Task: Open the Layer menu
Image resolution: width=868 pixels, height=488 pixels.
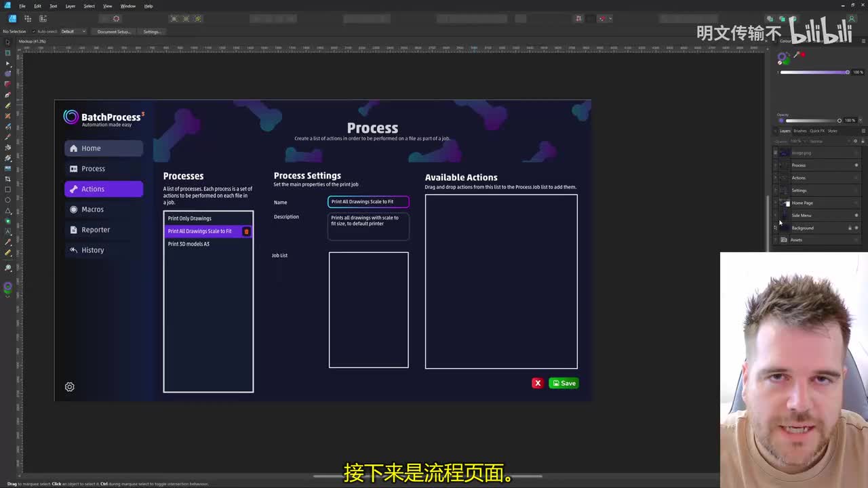Action: pyautogui.click(x=70, y=6)
